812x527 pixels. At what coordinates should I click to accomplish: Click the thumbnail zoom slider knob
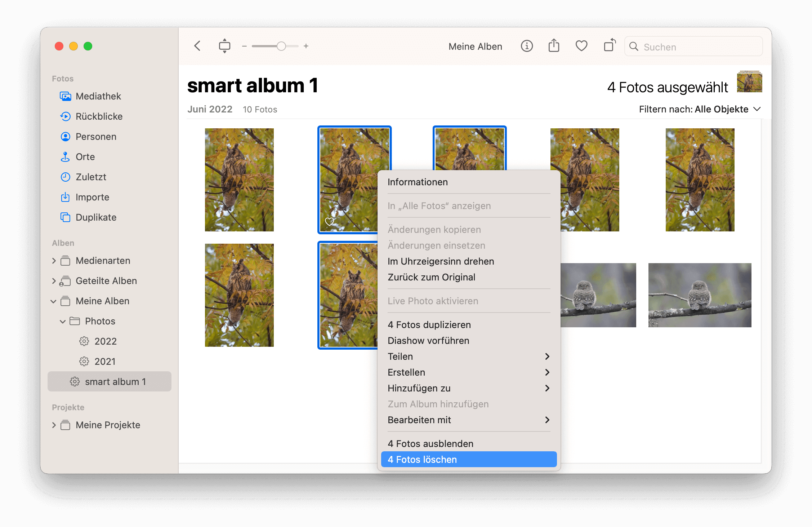[x=281, y=46]
